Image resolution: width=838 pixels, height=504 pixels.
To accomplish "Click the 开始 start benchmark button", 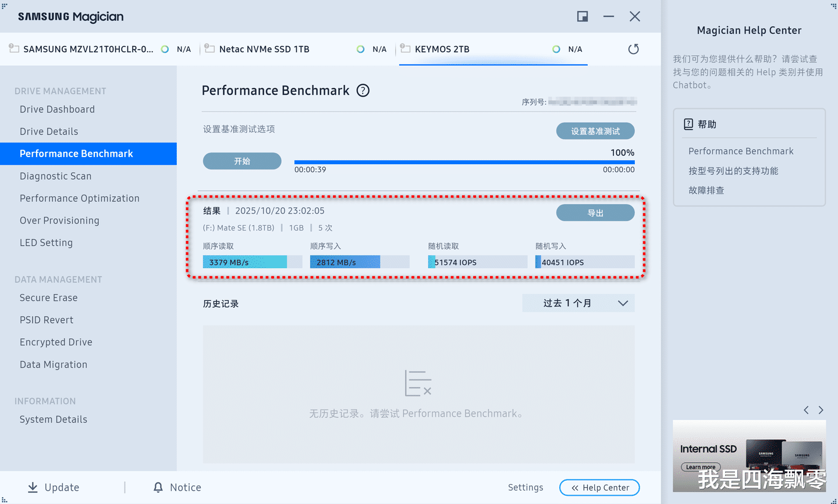I will pyautogui.click(x=242, y=161).
